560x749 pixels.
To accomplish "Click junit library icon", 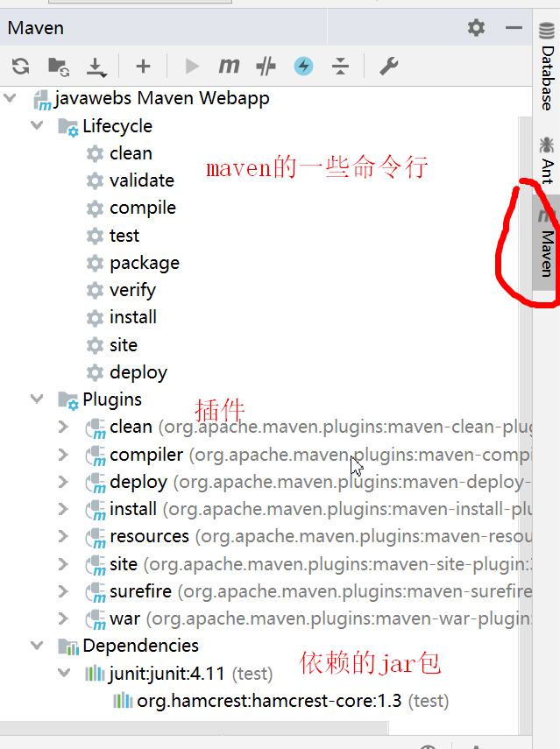I will coord(95,674).
